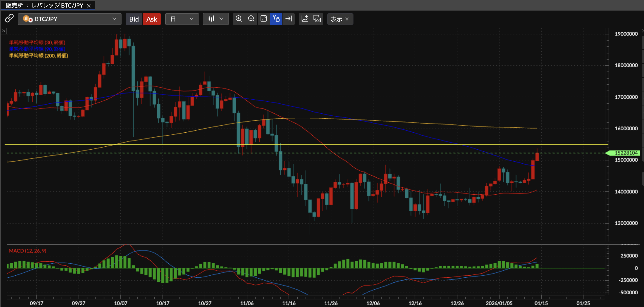Open the BTC/JPY symbol dropdown
This screenshot has height=307, width=644.
tap(70, 19)
